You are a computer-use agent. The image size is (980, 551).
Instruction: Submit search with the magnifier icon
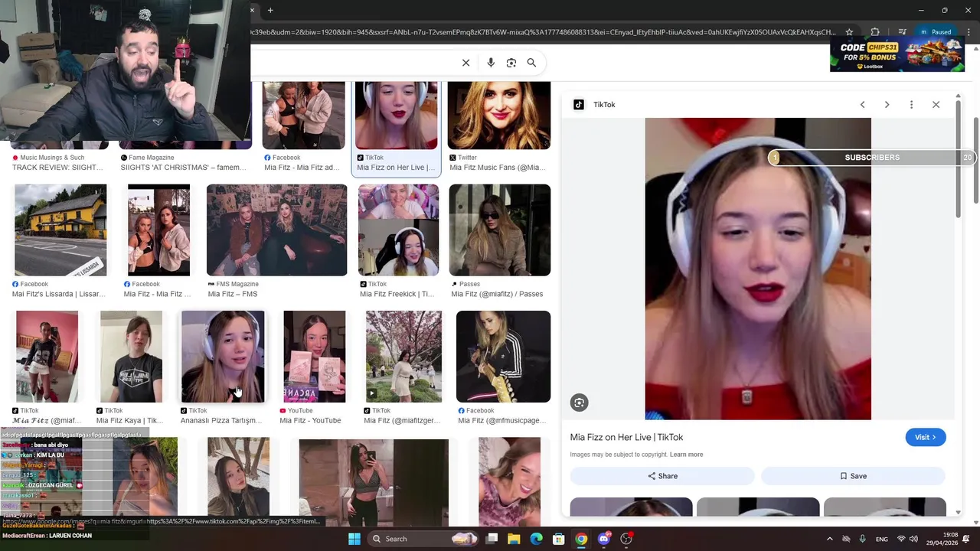click(531, 63)
